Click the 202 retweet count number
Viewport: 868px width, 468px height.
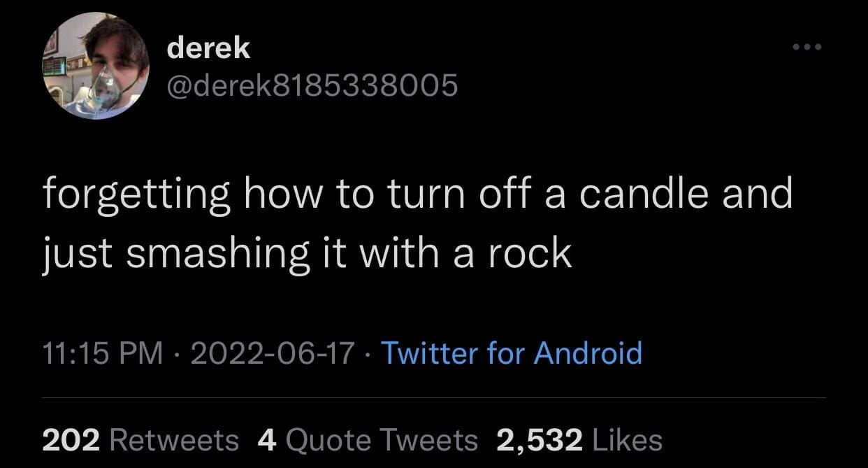coord(72,440)
